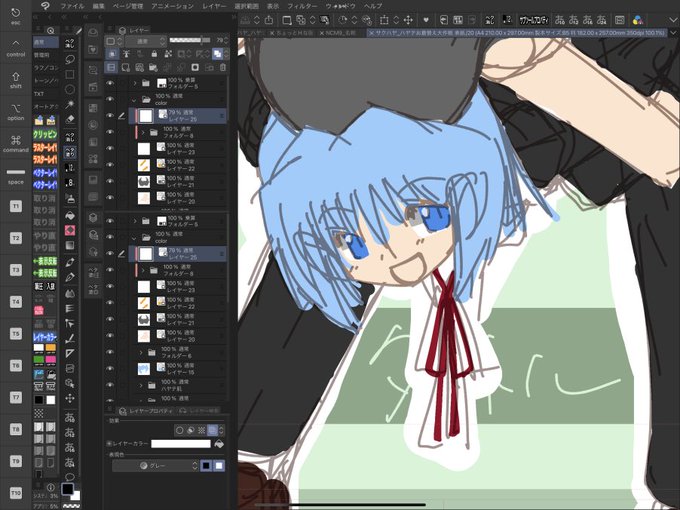This screenshot has height=510, width=680.
Task: Switch to the レイヤー検索 tab
Action: click(199, 410)
